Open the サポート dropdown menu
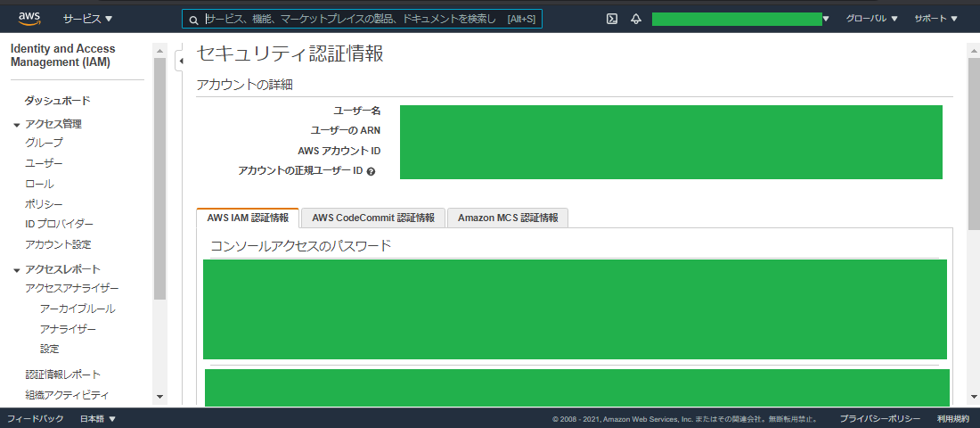Viewport: 980px width, 428px height. click(x=935, y=19)
